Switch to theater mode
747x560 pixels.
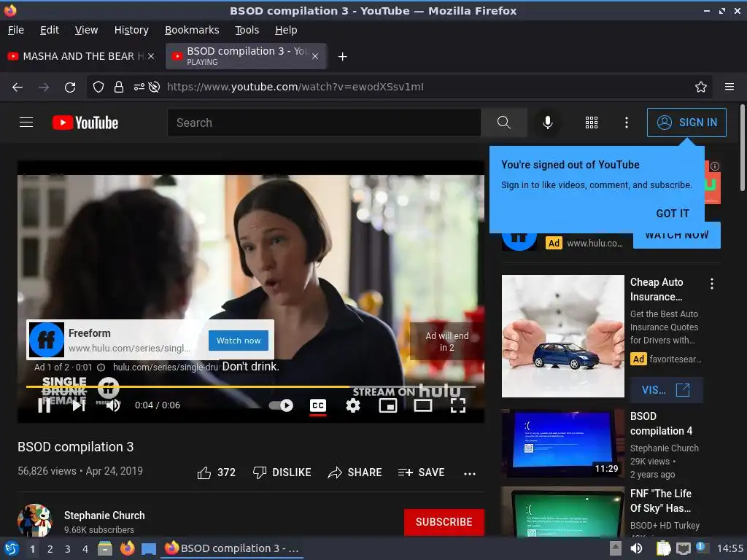423,405
